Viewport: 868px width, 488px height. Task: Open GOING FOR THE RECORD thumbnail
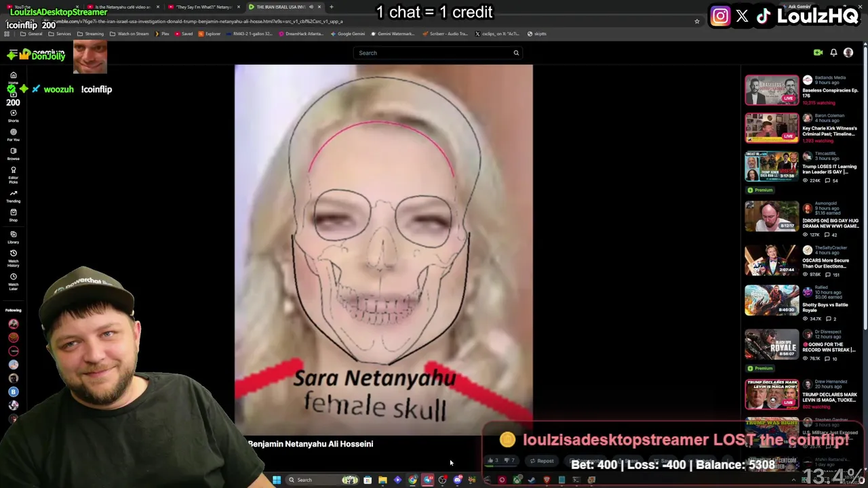(x=772, y=344)
